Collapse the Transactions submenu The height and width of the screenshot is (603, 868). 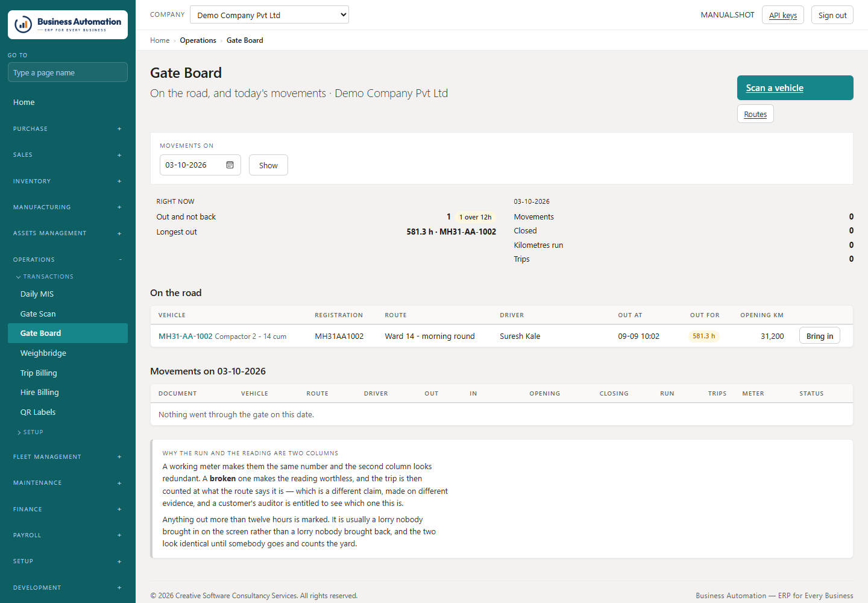pos(45,277)
